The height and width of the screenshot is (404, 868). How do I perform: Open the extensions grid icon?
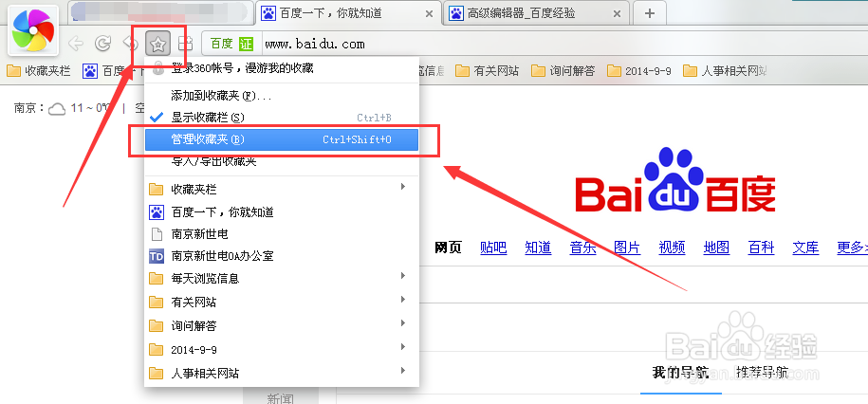(x=185, y=44)
